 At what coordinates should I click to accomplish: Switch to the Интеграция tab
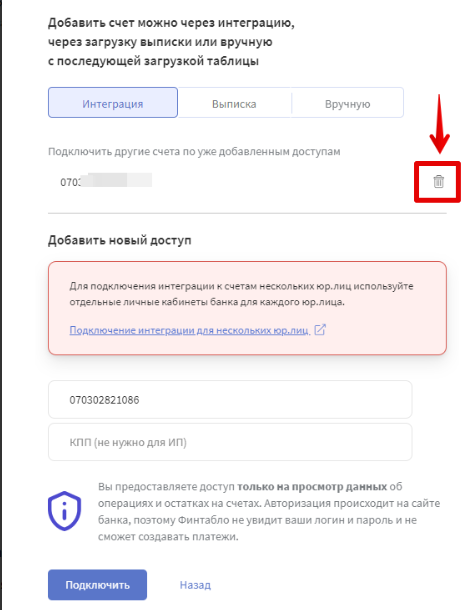pos(113,103)
